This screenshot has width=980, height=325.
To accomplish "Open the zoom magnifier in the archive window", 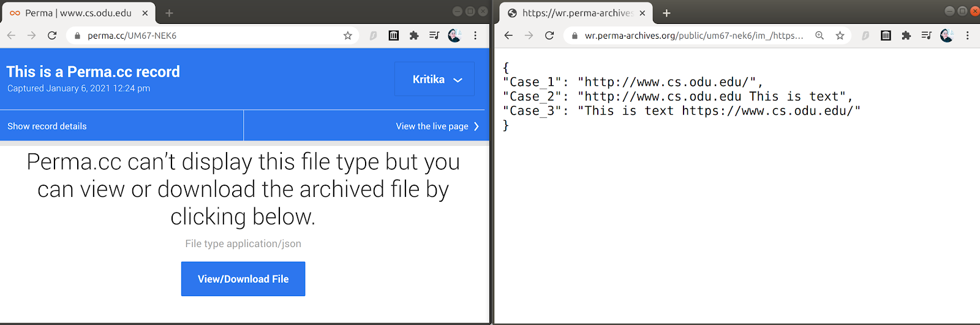I will (x=820, y=36).
